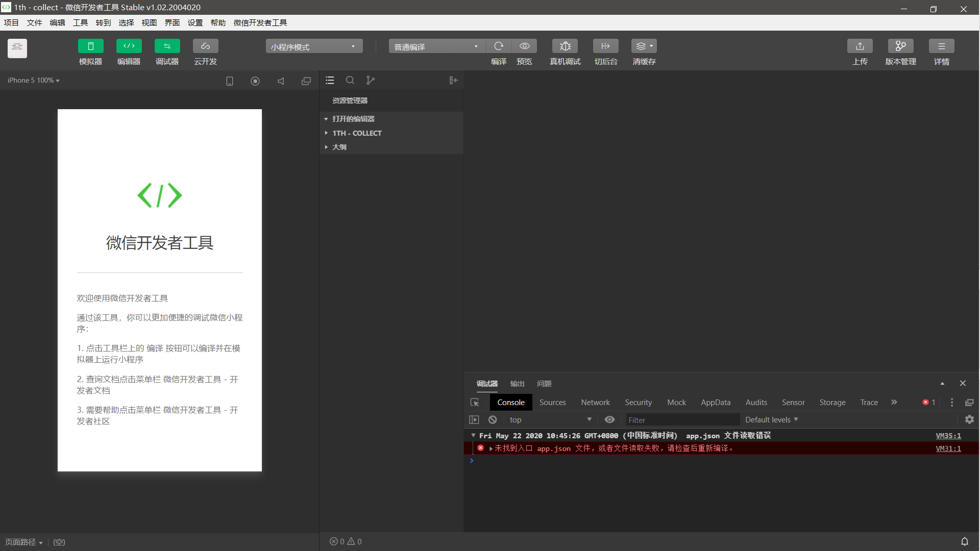Viewport: 980px width, 551px height.
Task: Open the Mock devtools tab
Action: pyautogui.click(x=677, y=403)
